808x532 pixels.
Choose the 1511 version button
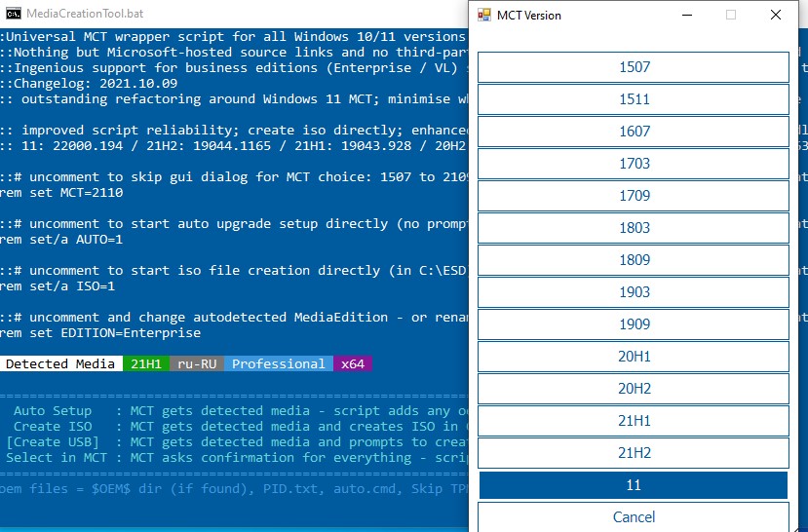(634, 98)
